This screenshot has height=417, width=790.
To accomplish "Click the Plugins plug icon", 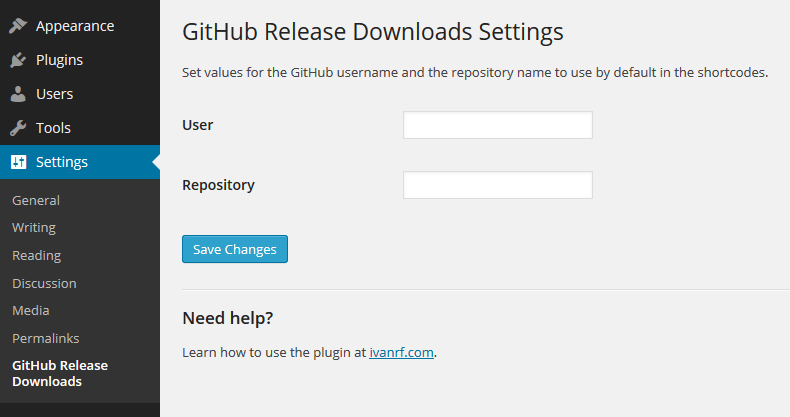I will click(18, 60).
